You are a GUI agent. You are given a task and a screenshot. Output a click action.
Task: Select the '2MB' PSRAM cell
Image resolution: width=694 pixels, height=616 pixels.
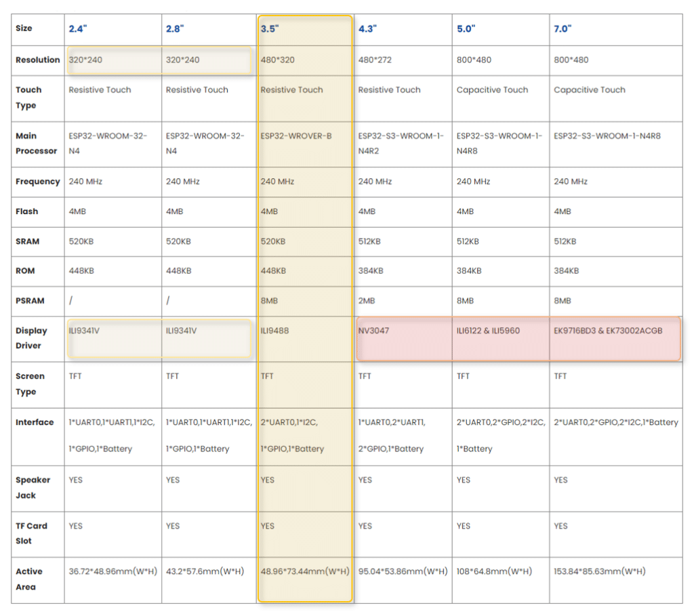[367, 301]
